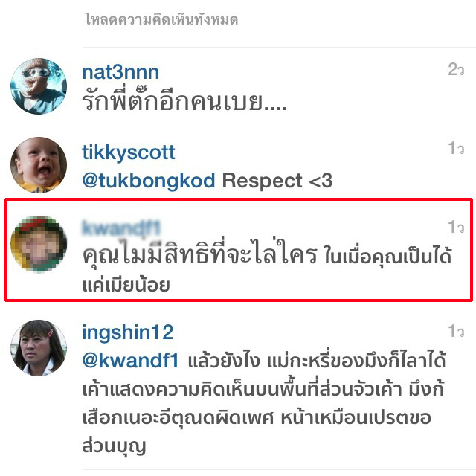Tap the 1w timestamp in highlighted comment
The height and width of the screenshot is (476, 476).
pos(456,227)
